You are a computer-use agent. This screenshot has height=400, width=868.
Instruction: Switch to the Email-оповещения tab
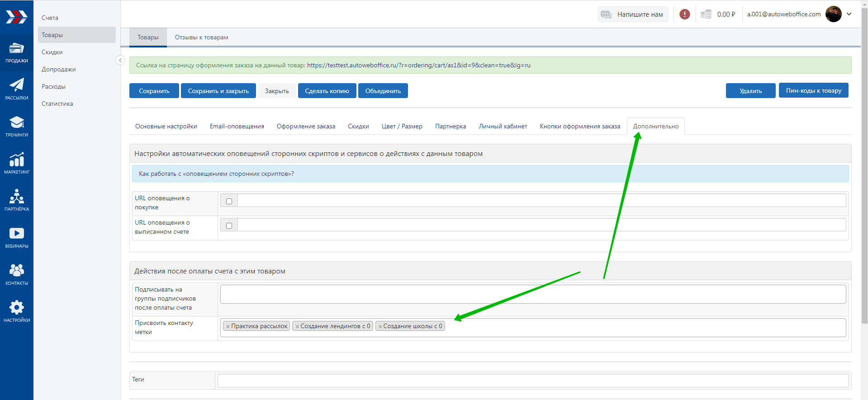[x=237, y=127]
